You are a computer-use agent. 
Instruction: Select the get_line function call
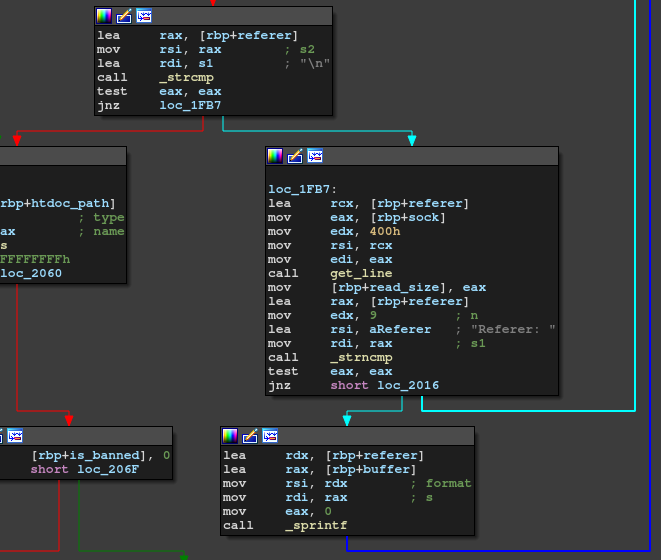pyautogui.click(x=361, y=273)
